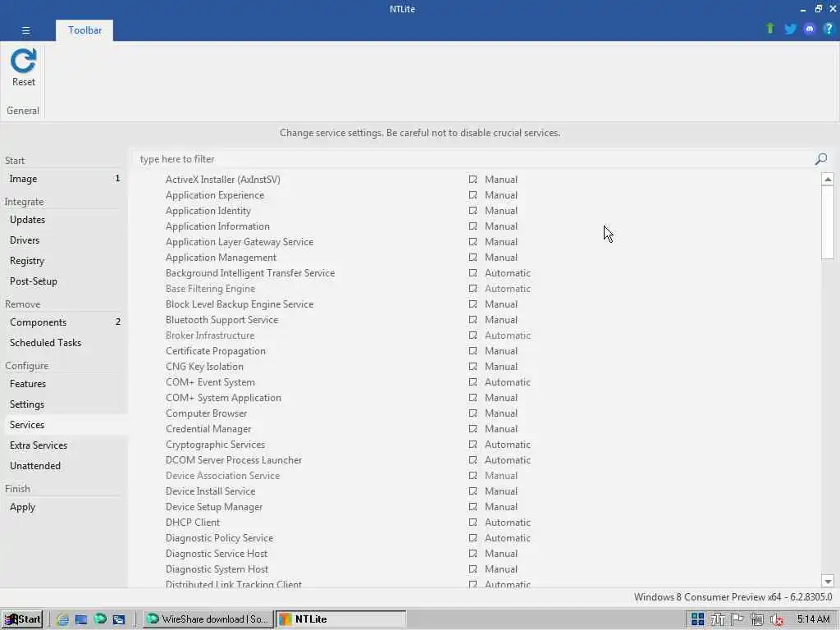
Task: Click edit icon beside Computer Browser
Action: pyautogui.click(x=472, y=413)
